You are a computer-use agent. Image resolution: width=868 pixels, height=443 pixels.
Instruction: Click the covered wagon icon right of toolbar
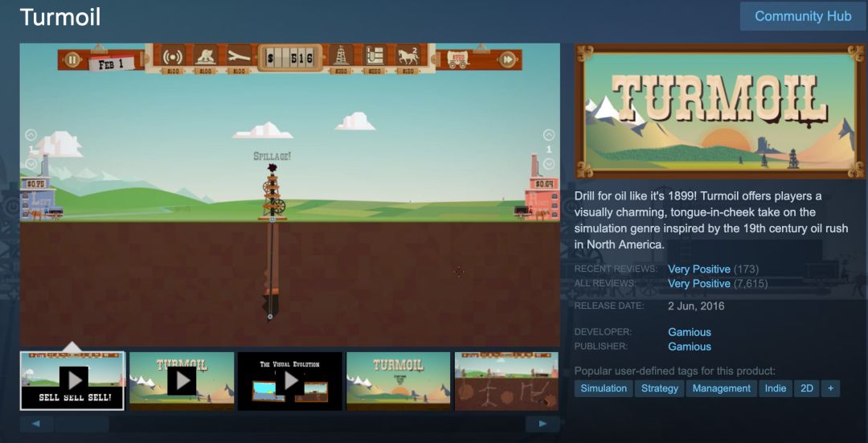point(458,59)
